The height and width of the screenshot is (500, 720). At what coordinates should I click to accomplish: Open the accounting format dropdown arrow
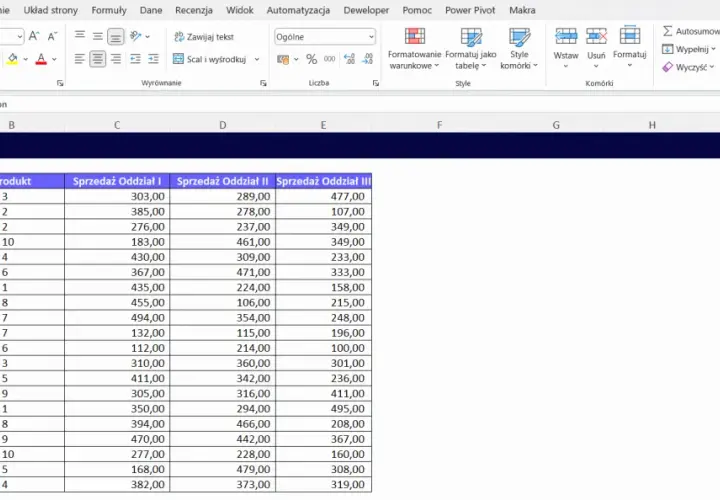[296, 59]
